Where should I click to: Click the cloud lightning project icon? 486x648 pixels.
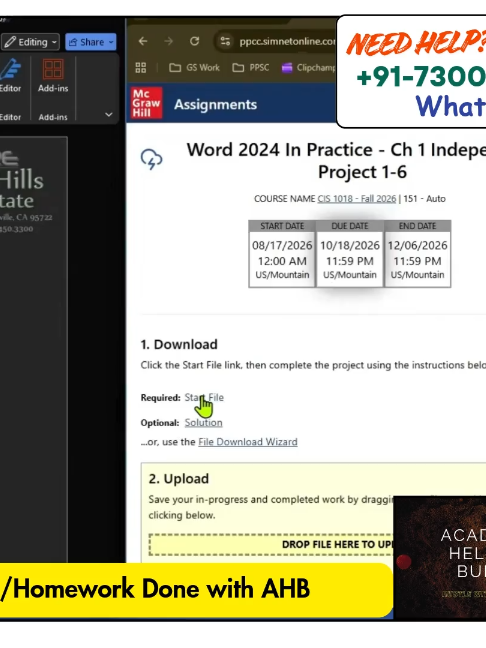tap(152, 160)
